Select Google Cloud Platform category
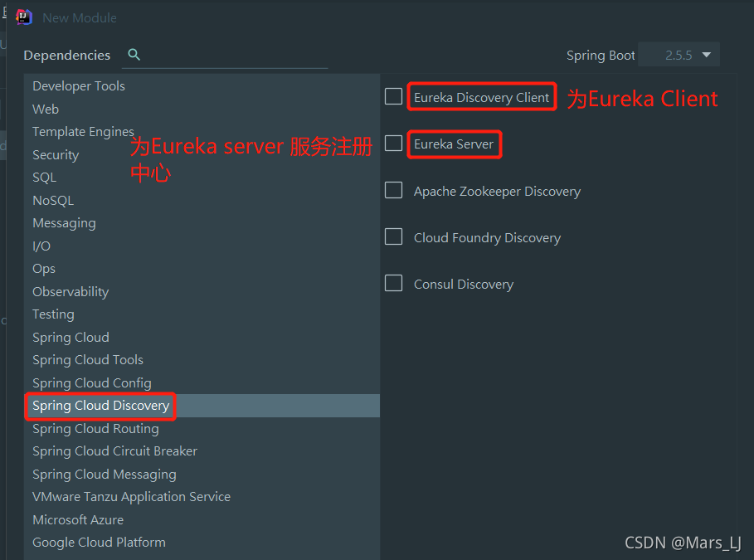 [202, 543]
